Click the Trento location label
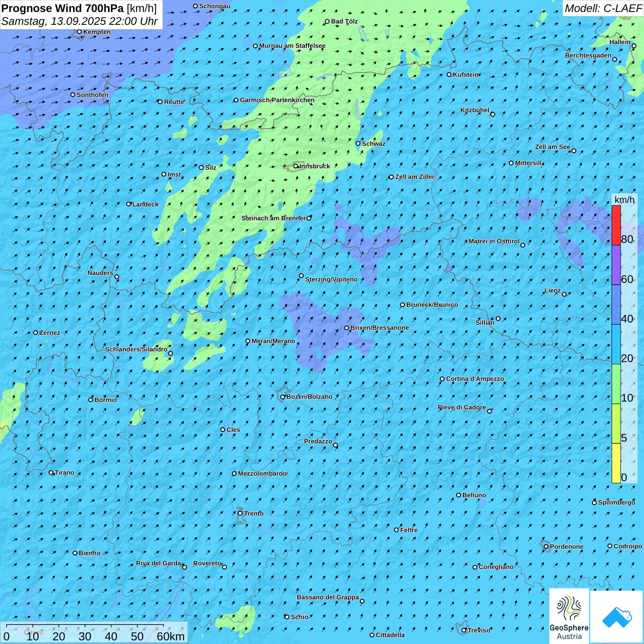Image resolution: width=644 pixels, height=644 pixels. click(253, 513)
